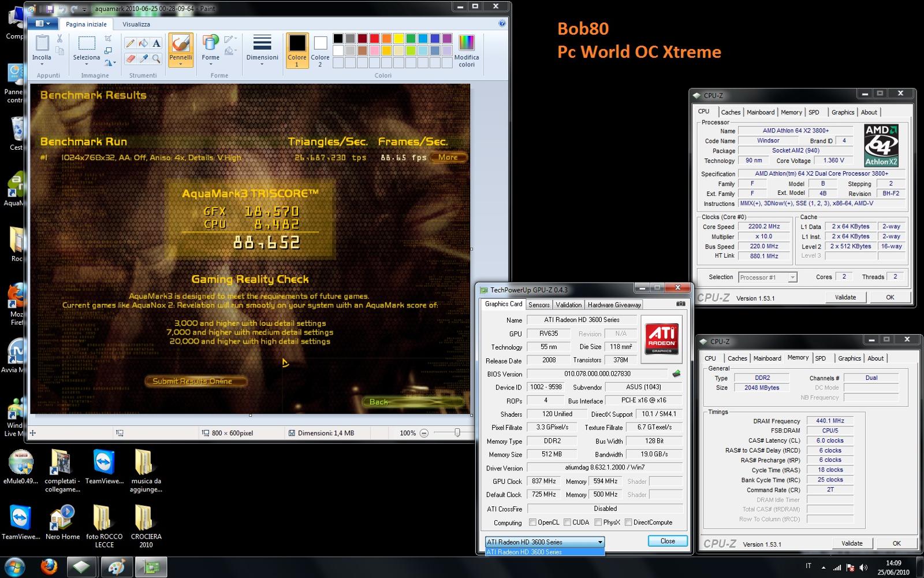Open the Caches tab in upper CPU-Z window
Image resolution: width=924 pixels, height=578 pixels.
(x=731, y=112)
